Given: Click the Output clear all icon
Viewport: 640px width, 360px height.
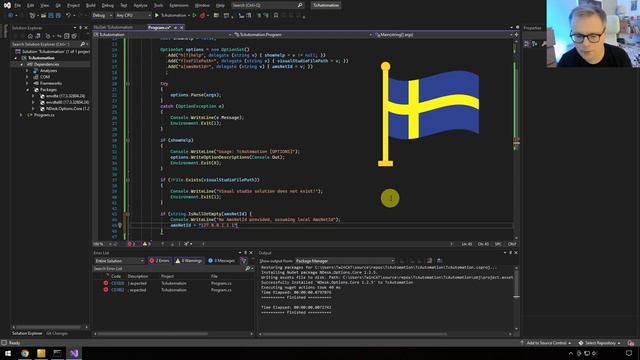Looking at the screenshot, I should (x=429, y=261).
